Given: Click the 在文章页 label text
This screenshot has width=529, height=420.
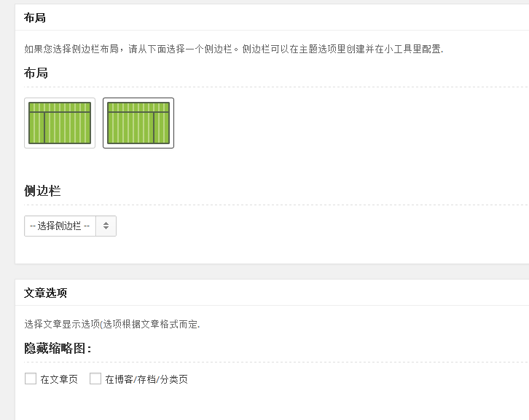Looking at the screenshot, I should [59, 379].
